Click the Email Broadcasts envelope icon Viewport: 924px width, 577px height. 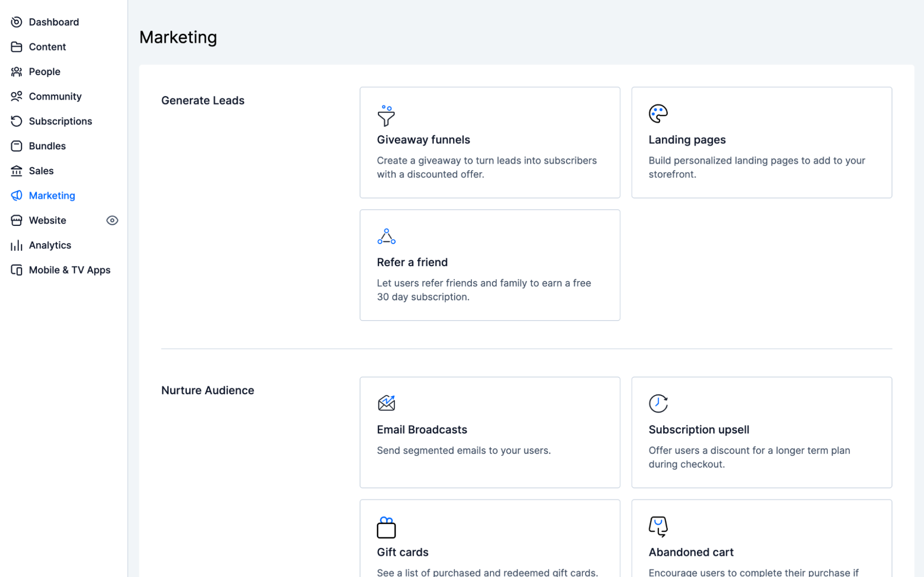click(386, 403)
